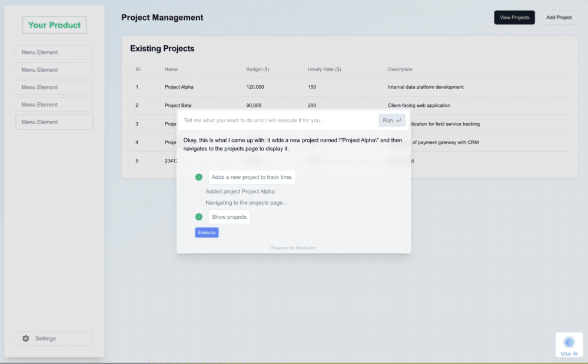Click the 'Budget ($)' column header
The image size is (588, 364).
257,69
